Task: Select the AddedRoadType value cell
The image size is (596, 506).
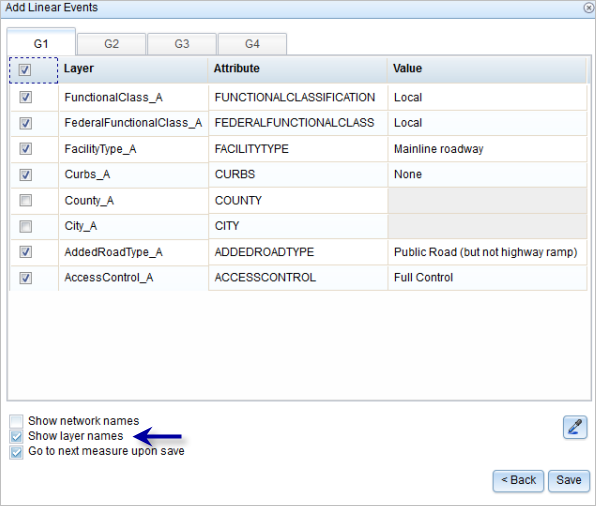Action: pyautogui.click(x=487, y=252)
